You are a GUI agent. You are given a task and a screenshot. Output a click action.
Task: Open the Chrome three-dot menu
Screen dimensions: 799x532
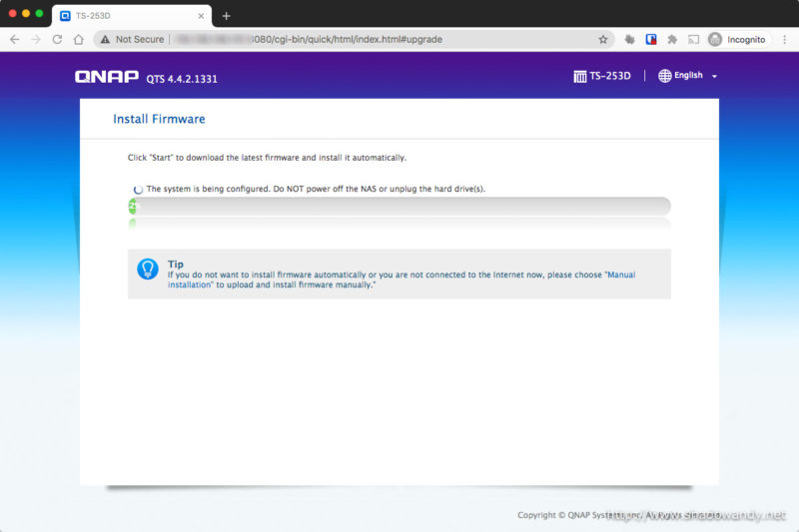pyautogui.click(x=782, y=39)
